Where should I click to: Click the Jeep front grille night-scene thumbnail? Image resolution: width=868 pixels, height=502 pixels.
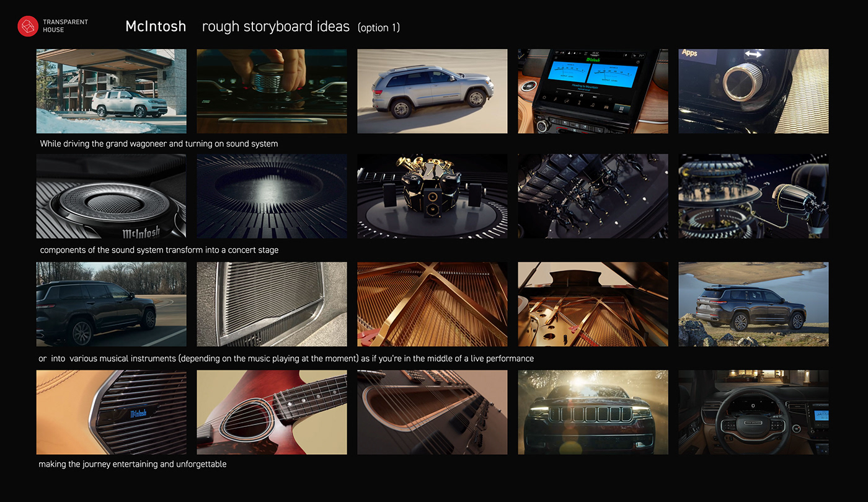[x=593, y=412]
